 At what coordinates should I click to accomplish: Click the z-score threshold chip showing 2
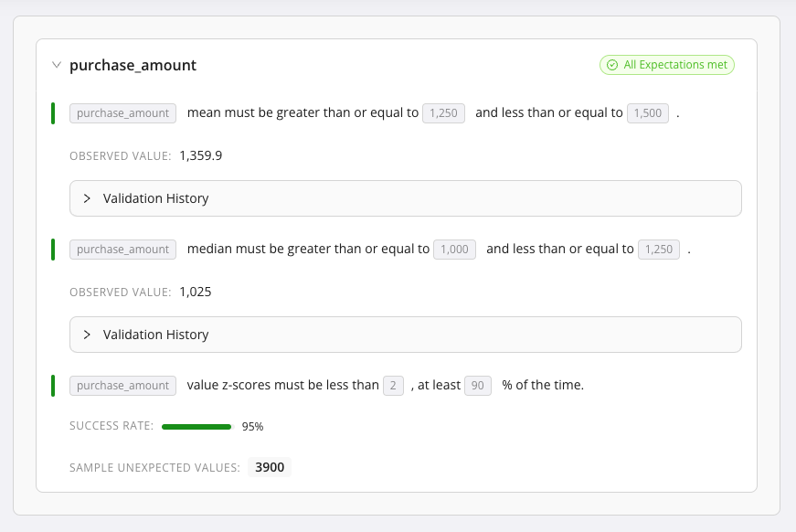pyautogui.click(x=393, y=386)
